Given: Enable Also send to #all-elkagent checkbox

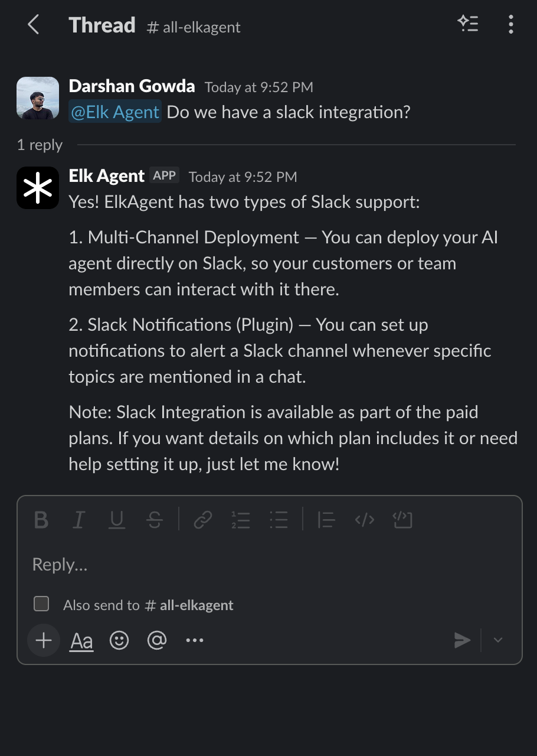Looking at the screenshot, I should point(41,604).
